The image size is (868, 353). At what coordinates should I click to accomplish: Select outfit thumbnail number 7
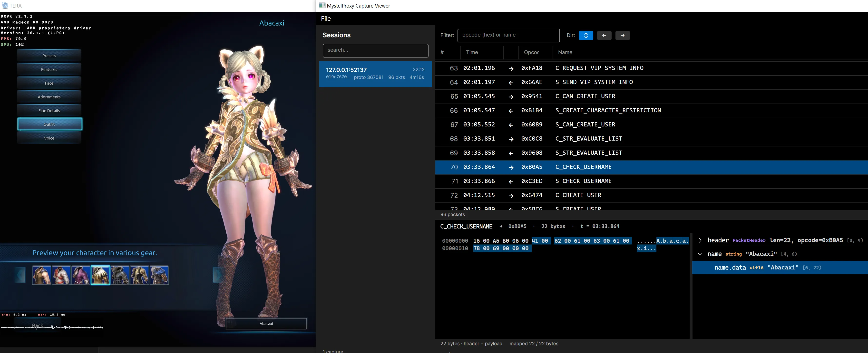click(x=159, y=275)
